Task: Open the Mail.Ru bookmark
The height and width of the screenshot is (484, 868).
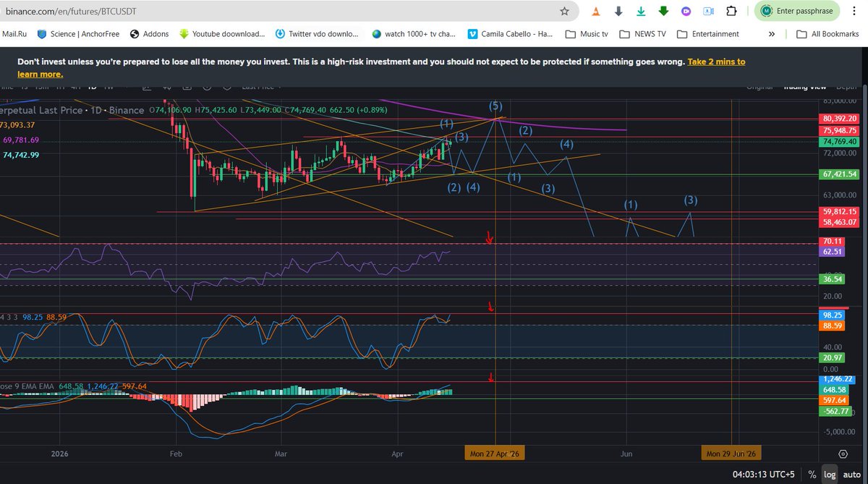Action: 14,34
